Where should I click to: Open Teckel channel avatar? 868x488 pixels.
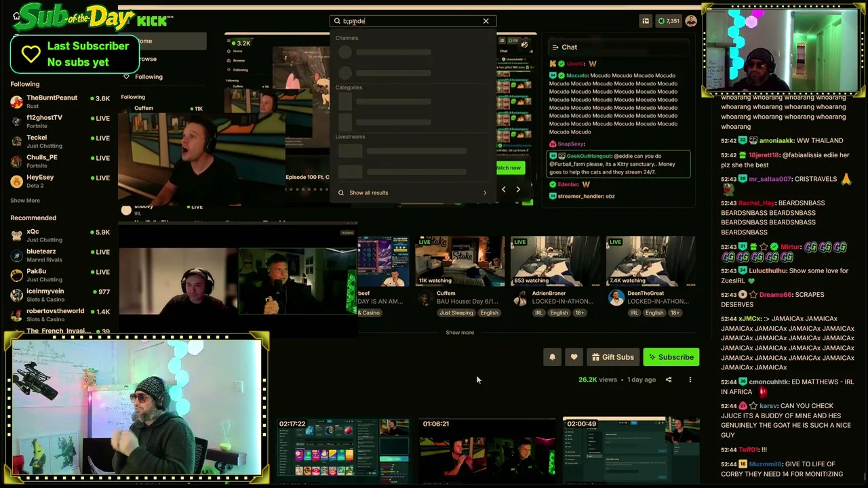coord(17,141)
